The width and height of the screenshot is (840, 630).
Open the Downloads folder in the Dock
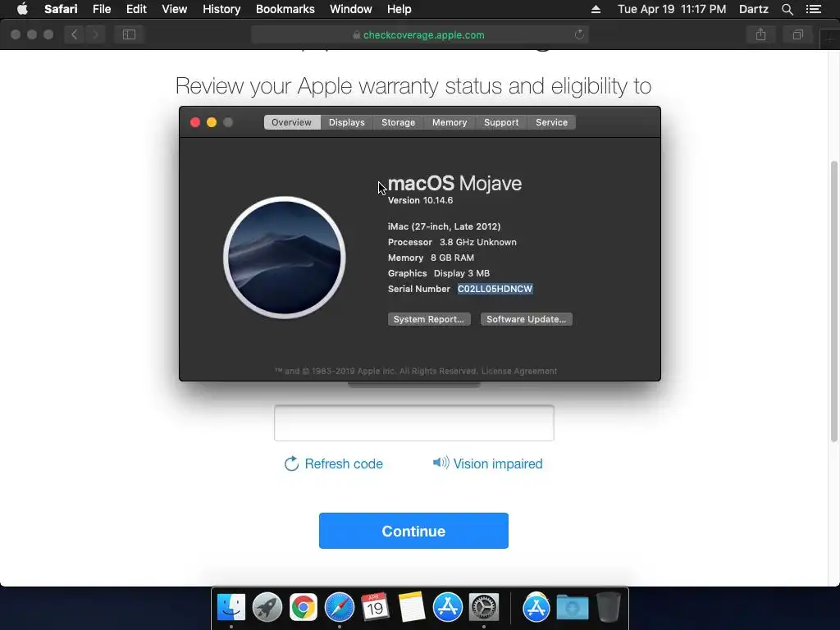572,608
